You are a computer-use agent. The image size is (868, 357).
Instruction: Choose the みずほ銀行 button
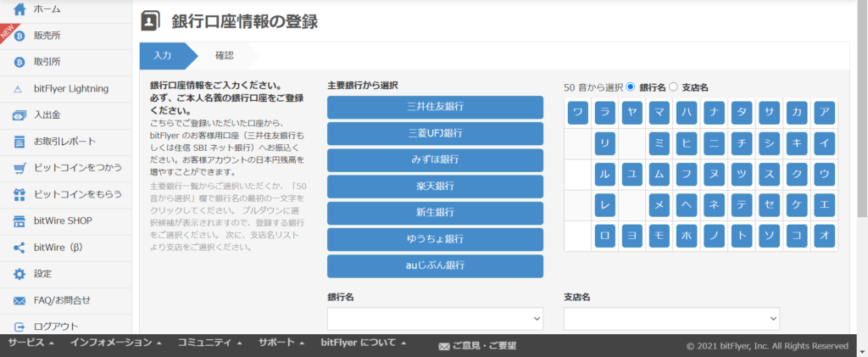pos(435,160)
